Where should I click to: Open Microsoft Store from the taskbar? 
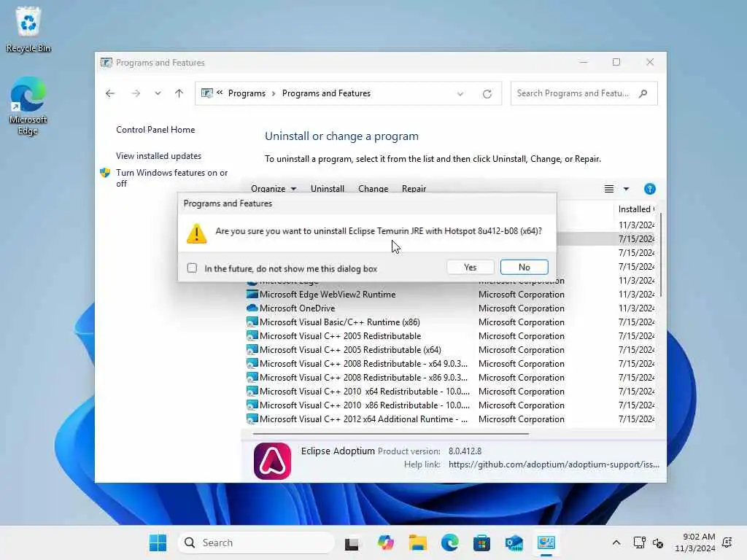tap(481, 542)
